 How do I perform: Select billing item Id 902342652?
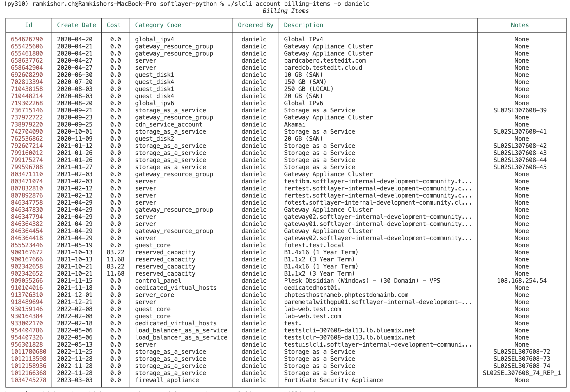(x=27, y=274)
